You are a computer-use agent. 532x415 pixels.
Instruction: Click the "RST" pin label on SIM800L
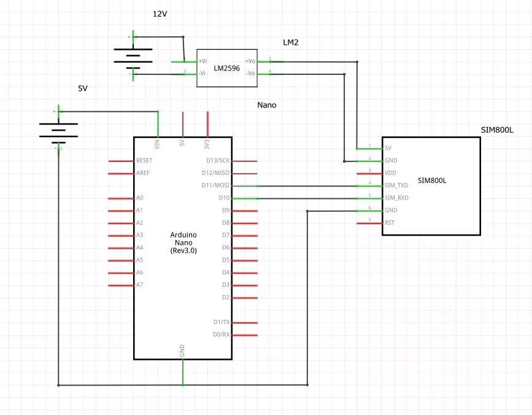390,223
